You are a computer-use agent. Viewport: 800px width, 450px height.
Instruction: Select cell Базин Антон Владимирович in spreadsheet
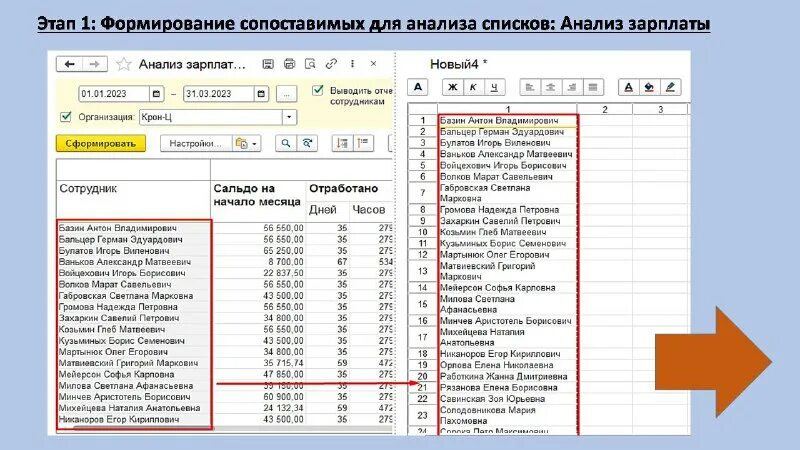[x=508, y=120]
